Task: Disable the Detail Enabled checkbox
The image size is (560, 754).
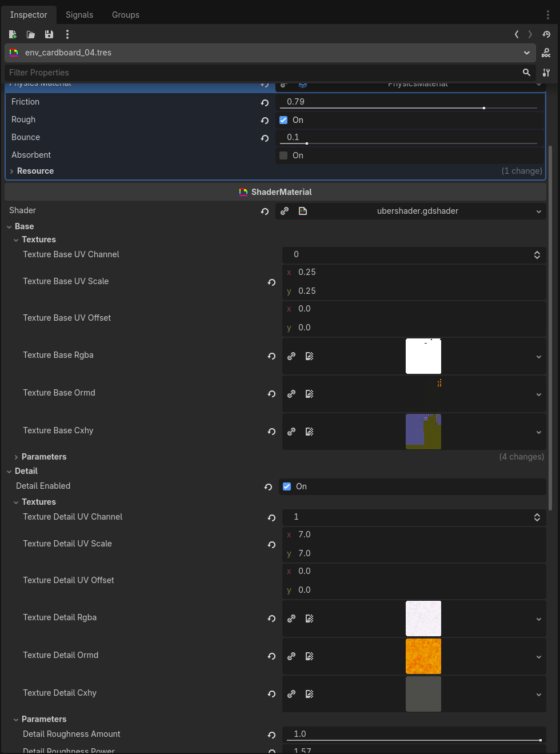Action: [x=287, y=486]
